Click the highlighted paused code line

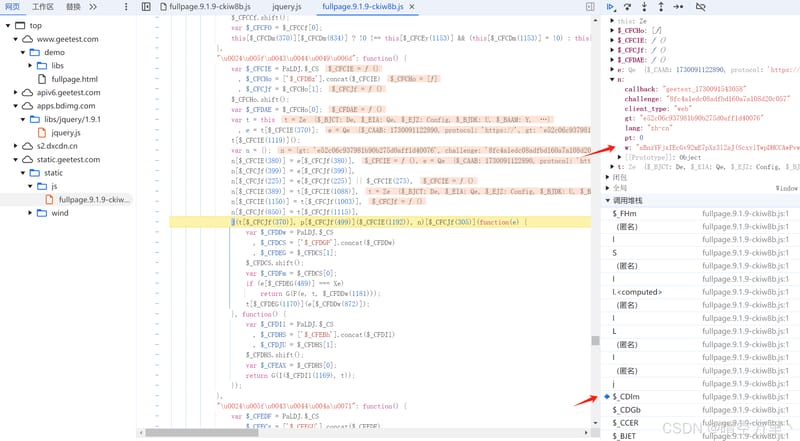pos(380,222)
